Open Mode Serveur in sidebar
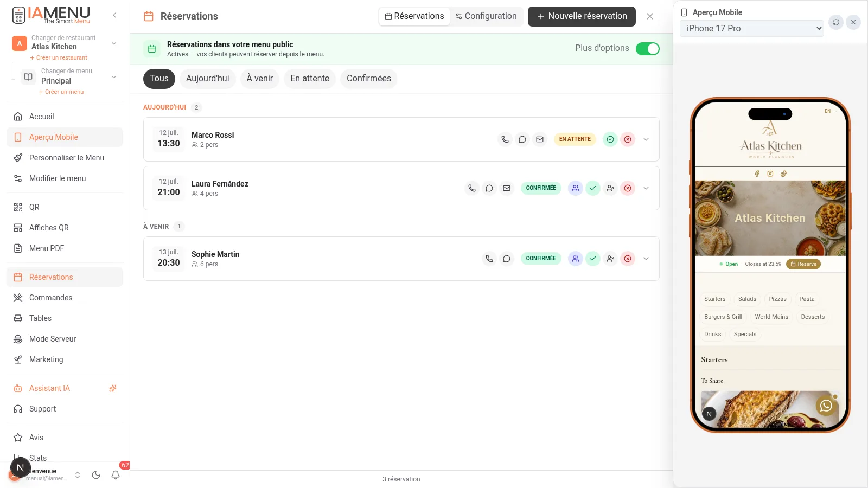The width and height of the screenshot is (868, 488). click(65, 339)
